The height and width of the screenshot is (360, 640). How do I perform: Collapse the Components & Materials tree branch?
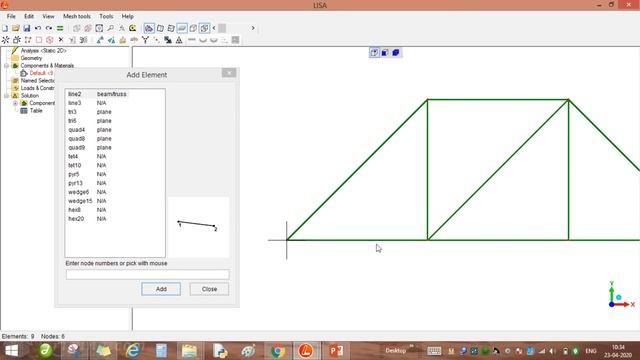click(x=7, y=66)
